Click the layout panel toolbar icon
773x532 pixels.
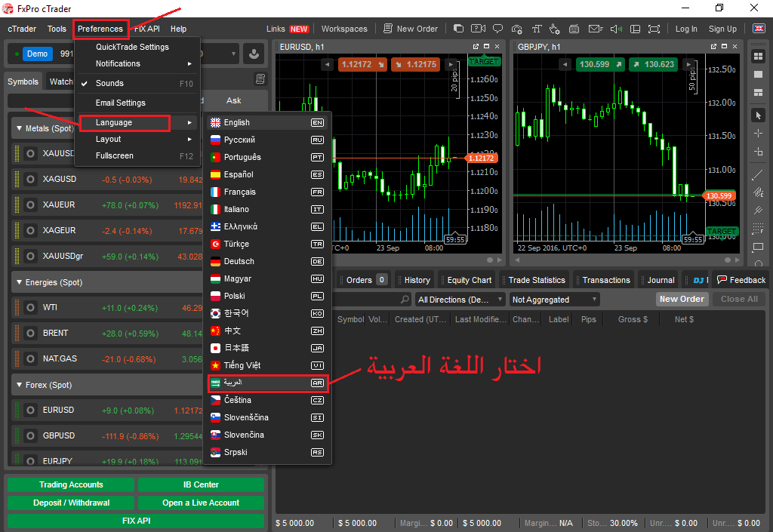(635, 29)
